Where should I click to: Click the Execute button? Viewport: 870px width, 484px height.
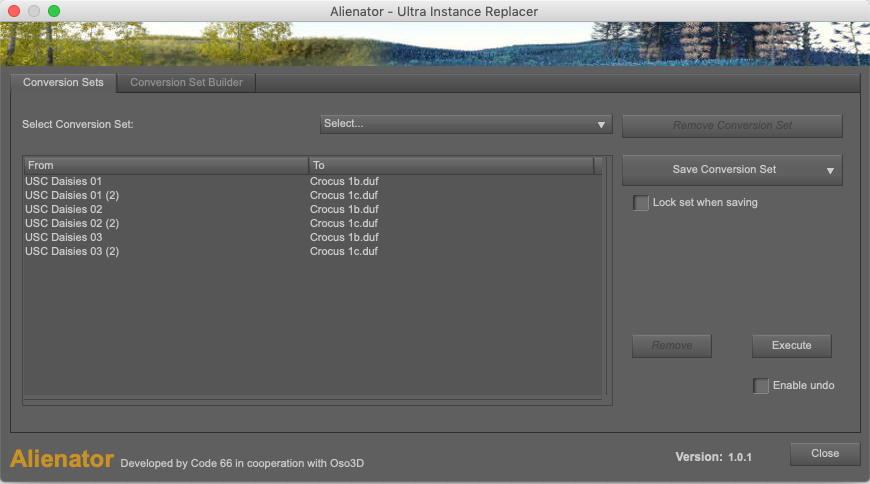click(792, 346)
